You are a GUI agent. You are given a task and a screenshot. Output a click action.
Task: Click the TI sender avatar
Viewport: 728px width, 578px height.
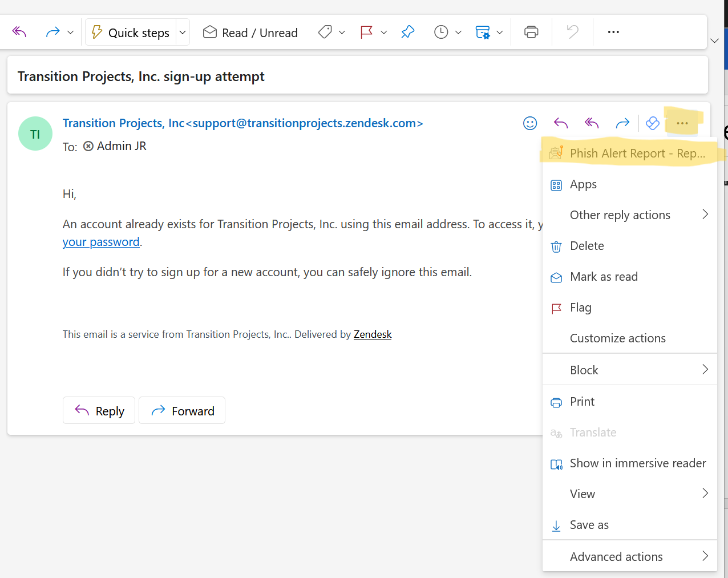pyautogui.click(x=35, y=134)
